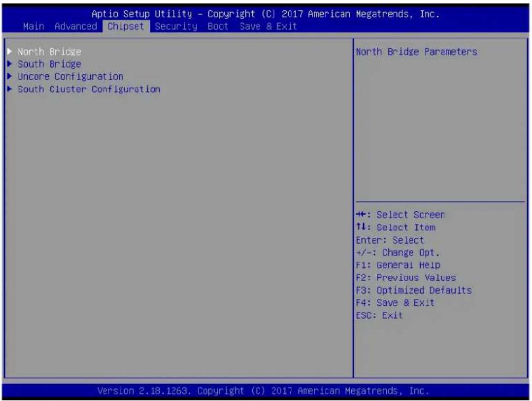The image size is (532, 401).
Task: Click the Select Item key hint
Action: click(x=396, y=227)
